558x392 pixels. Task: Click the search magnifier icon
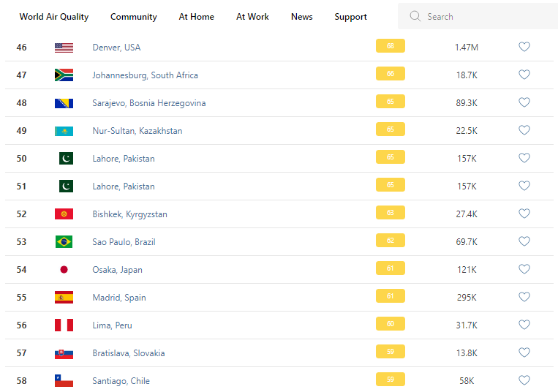tap(415, 16)
